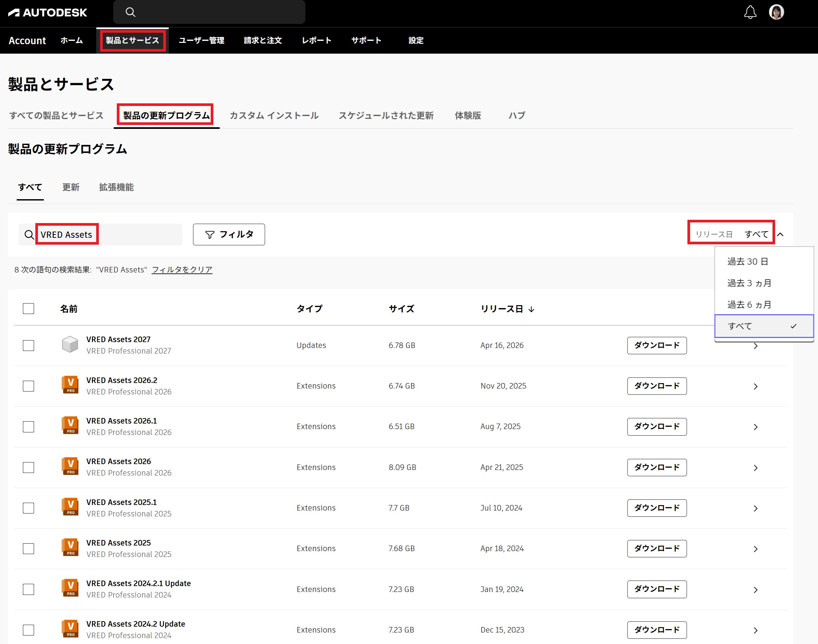Click the Autodesk logo
Image resolution: width=818 pixels, height=644 pixels.
[x=47, y=12]
